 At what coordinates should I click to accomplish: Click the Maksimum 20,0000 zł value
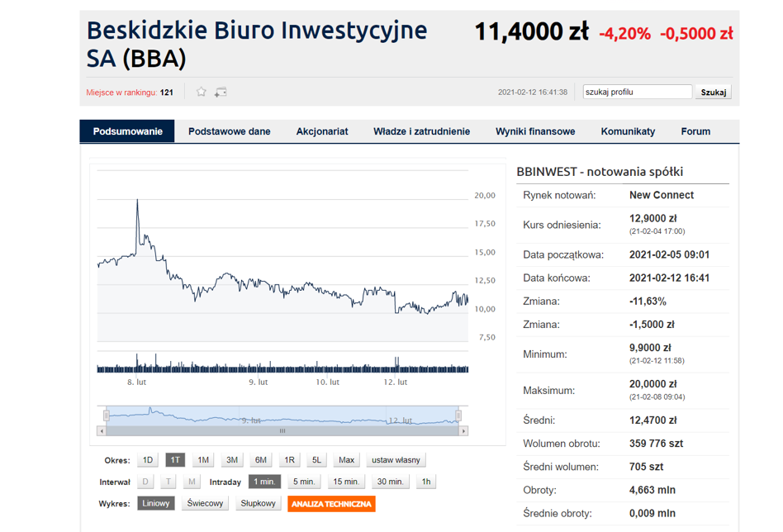click(652, 384)
